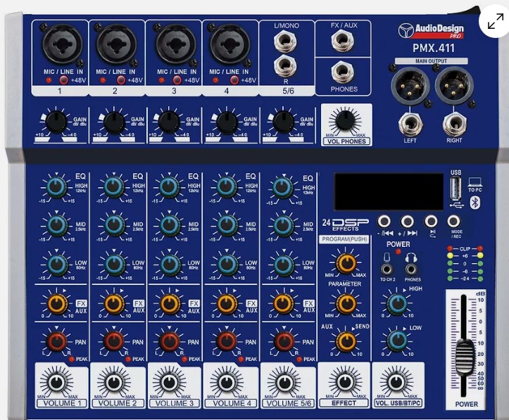Click the VOLUME 5/6 knob

pos(284,383)
